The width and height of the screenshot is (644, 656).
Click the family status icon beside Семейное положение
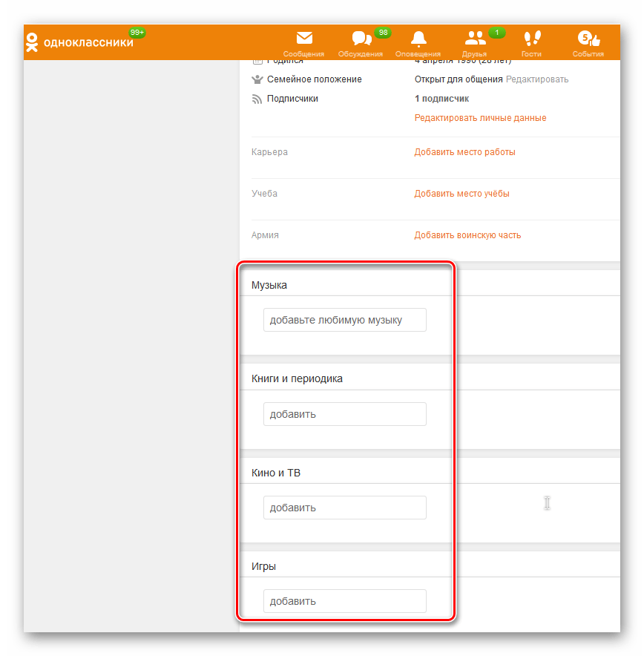coord(257,79)
